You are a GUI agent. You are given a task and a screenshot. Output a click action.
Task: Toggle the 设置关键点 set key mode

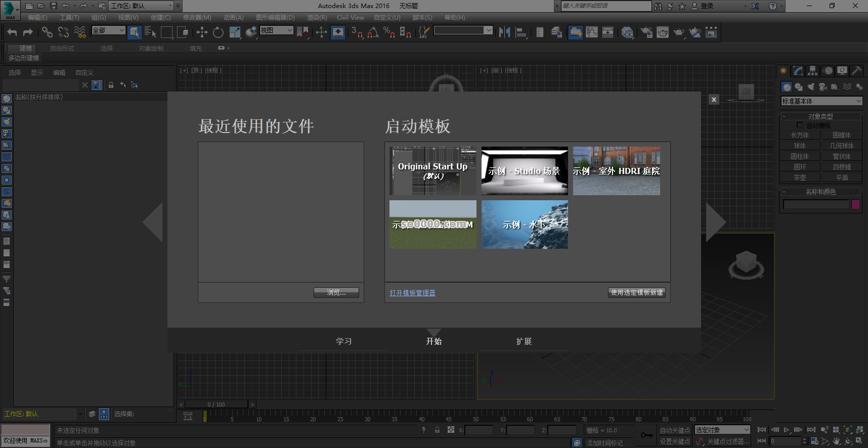click(x=675, y=441)
